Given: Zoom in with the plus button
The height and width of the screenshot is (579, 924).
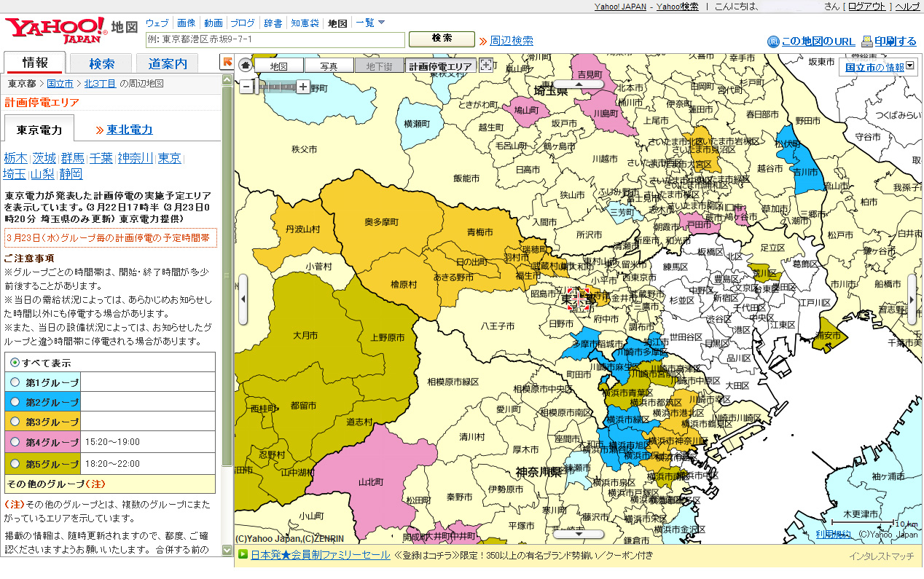Looking at the screenshot, I should click(x=303, y=87).
